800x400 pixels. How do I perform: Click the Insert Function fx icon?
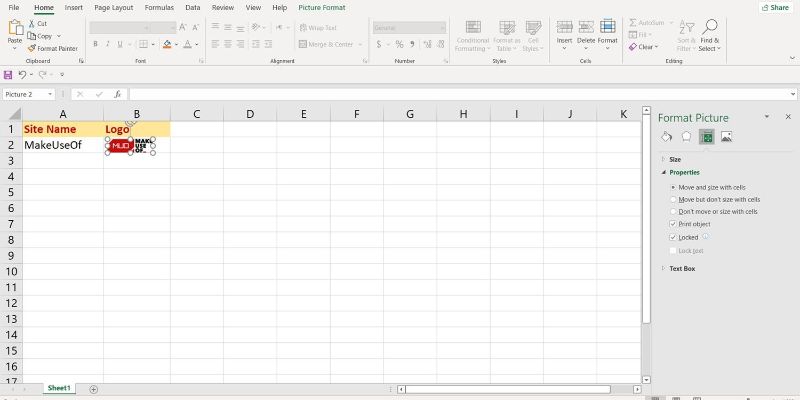117,94
